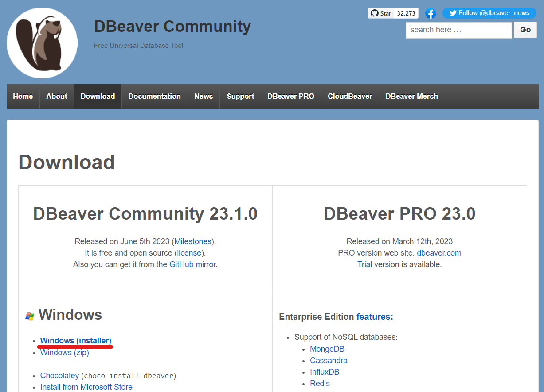Image resolution: width=544 pixels, height=392 pixels.
Task: Download Windows (zip)
Action: pyautogui.click(x=65, y=353)
